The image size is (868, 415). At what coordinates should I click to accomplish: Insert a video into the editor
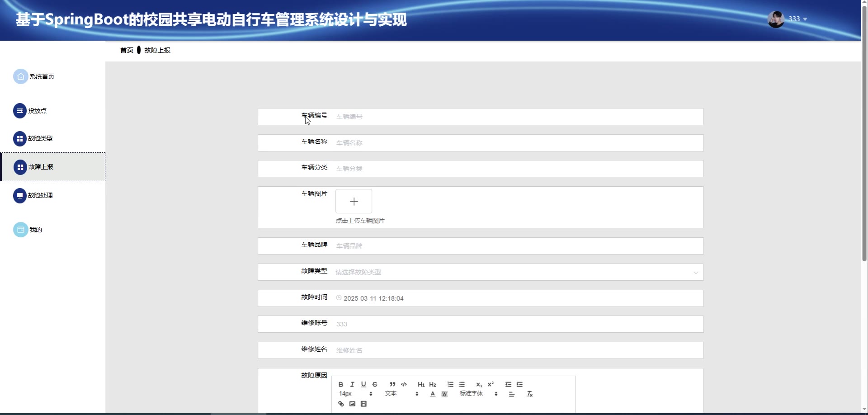tap(363, 404)
